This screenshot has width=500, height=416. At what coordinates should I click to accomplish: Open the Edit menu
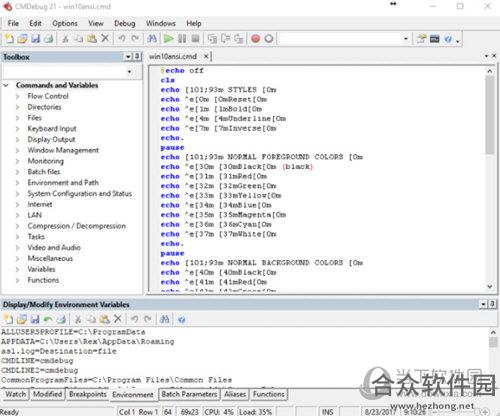point(35,23)
